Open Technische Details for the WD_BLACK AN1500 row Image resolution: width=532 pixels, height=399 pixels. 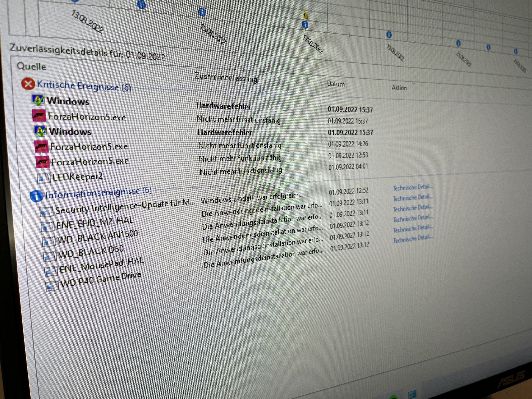click(x=413, y=208)
